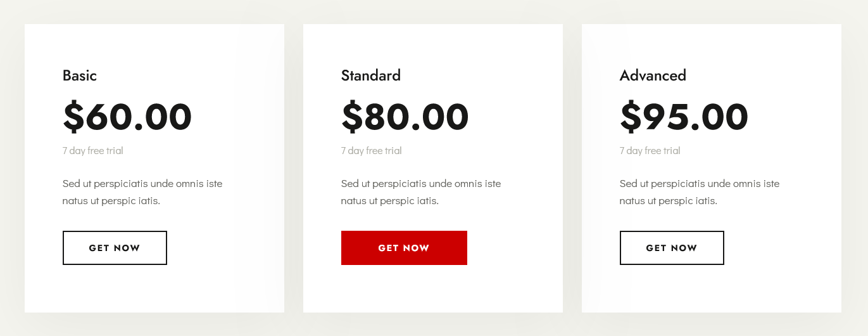
Task: Select the Basic plan title
Action: 80,75
